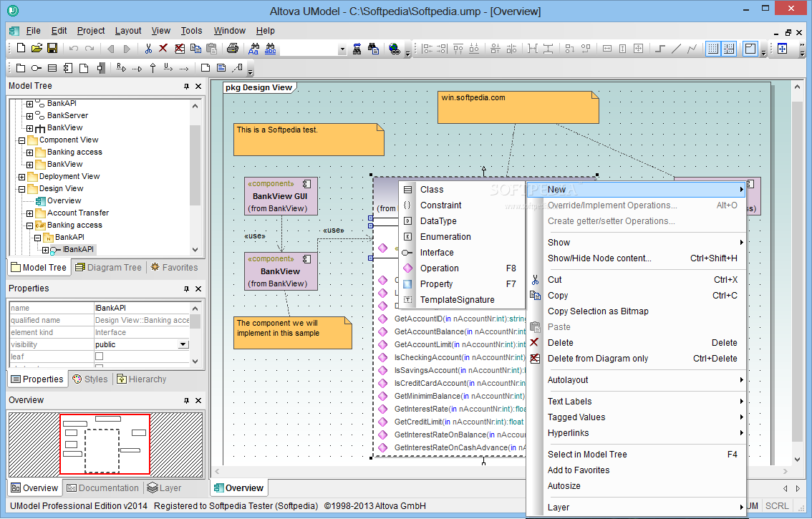Screen dimensions: 812x519
Task: Select orthogonal line style icon
Action: 659,49
